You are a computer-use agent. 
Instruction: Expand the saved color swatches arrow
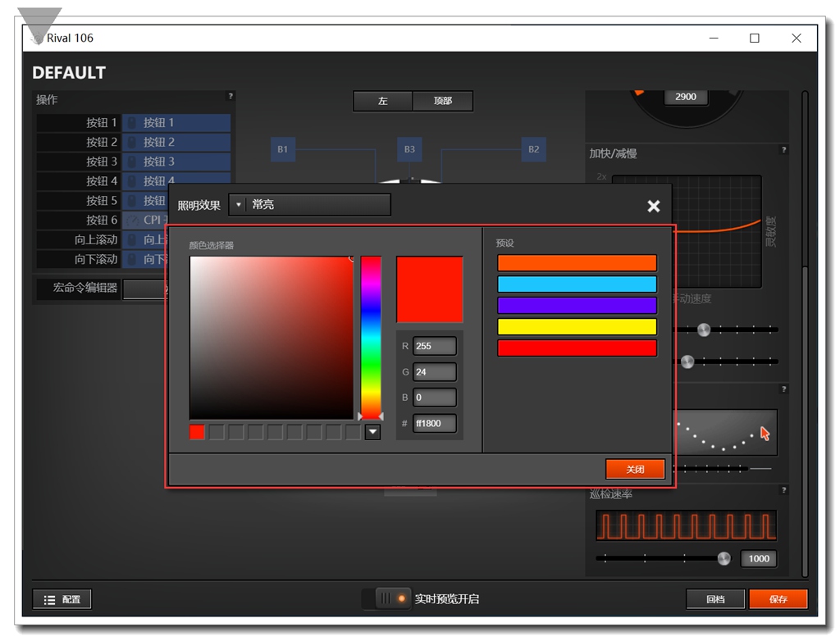pyautogui.click(x=372, y=432)
